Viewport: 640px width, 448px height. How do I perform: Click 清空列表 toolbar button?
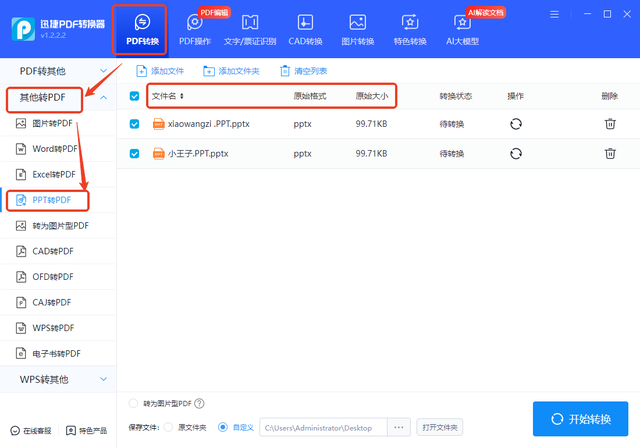click(303, 71)
